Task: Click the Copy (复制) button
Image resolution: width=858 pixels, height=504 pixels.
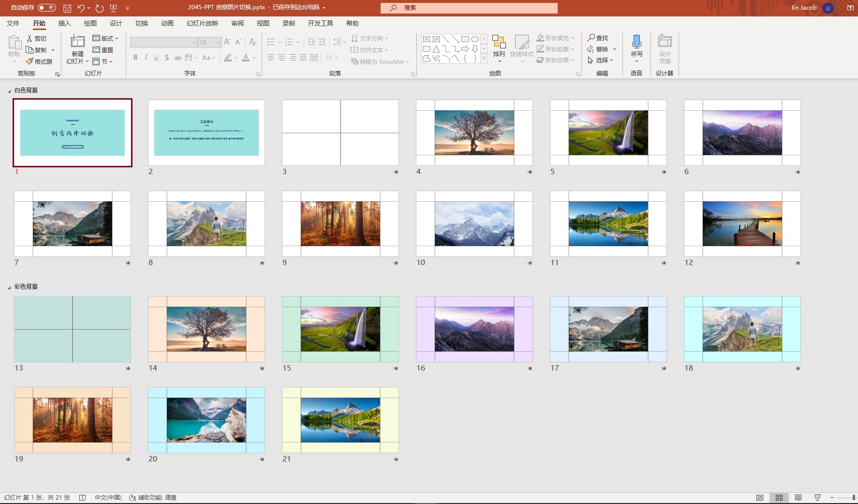Action: [37, 50]
